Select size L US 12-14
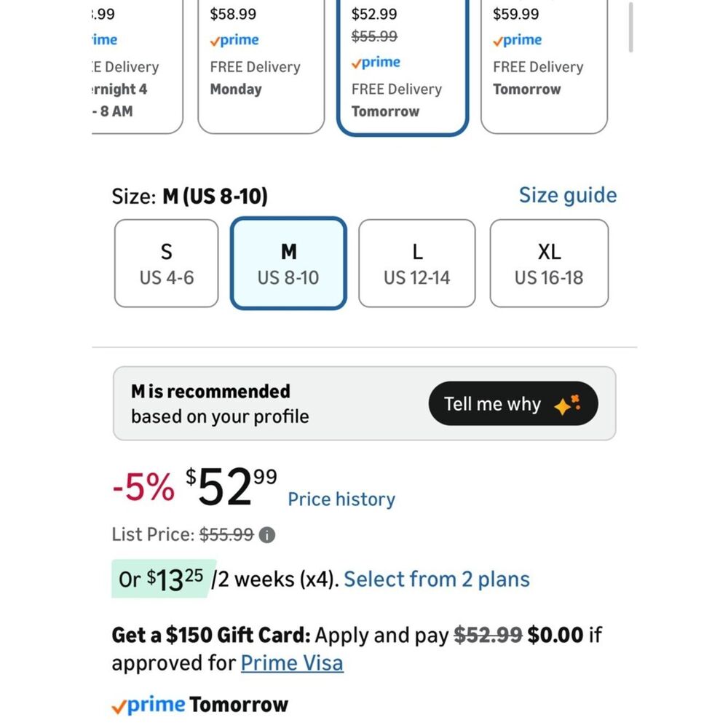The image size is (728, 728). [417, 264]
